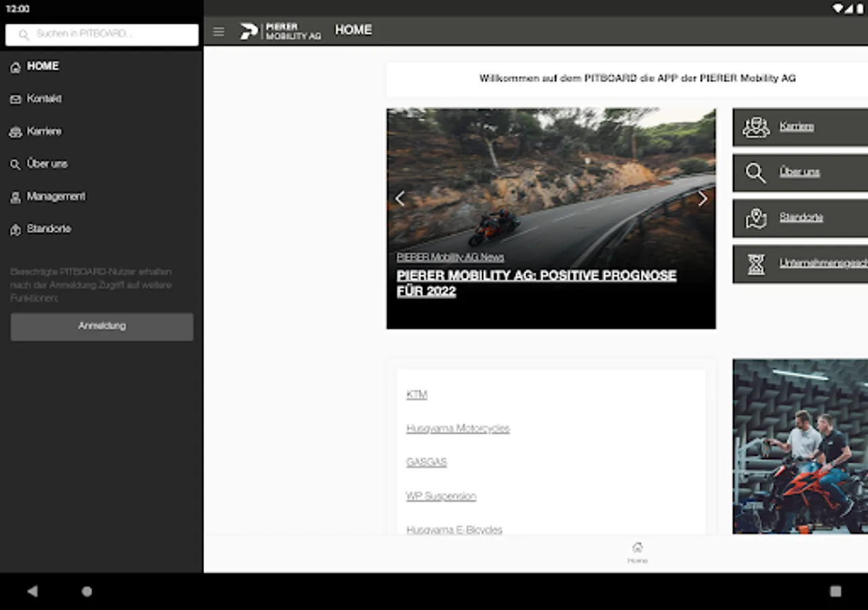
Task: Open the motorcycle workshop photo thumbnail
Action: coord(800,447)
